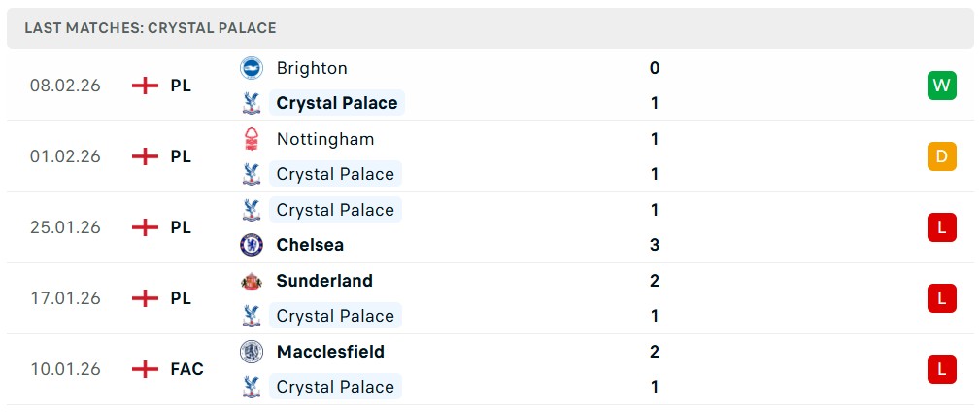Click the Chelsea club crest icon

[x=252, y=245]
